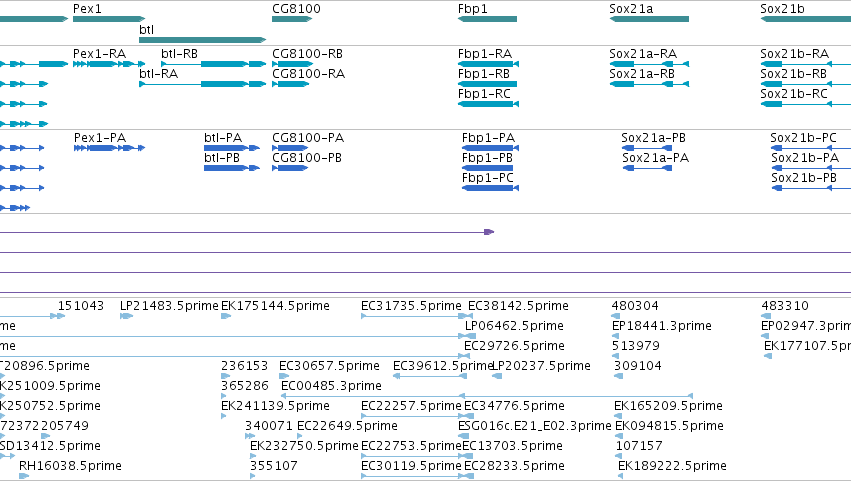Image resolution: width=851 pixels, height=481 pixels.
Task: Click EST label 107157
Action: [639, 446]
